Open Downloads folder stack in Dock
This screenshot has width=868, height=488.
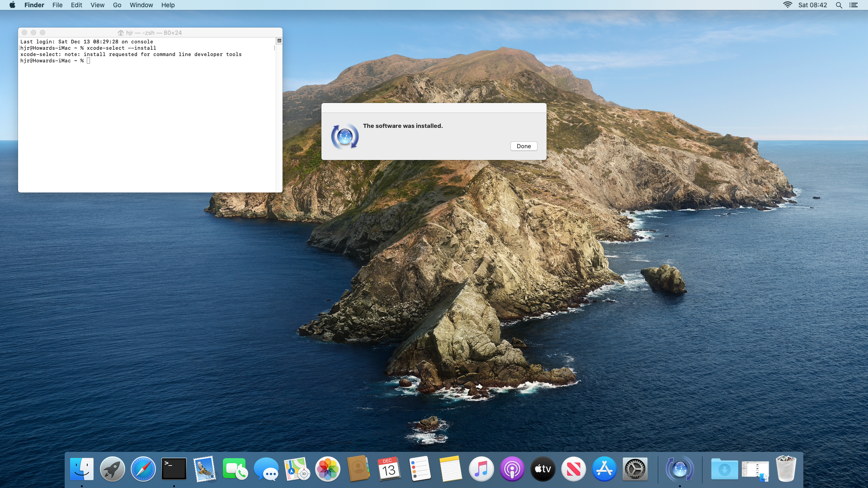point(724,469)
